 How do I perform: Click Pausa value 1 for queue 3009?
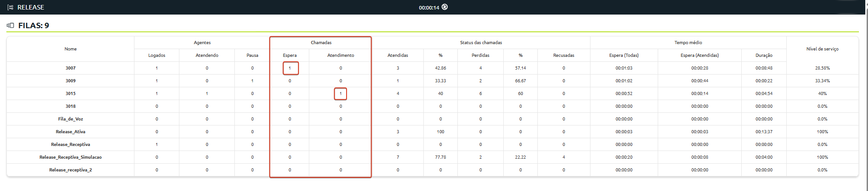(x=253, y=81)
